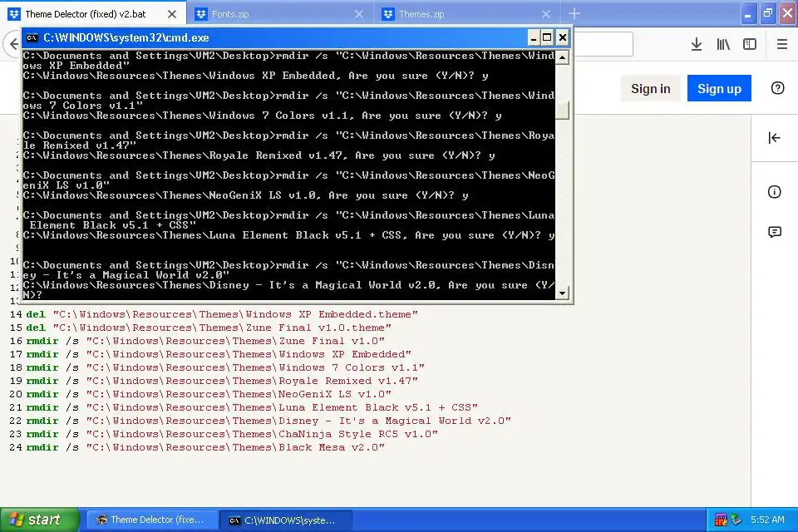
Task: Open a new browser tab with plus
Action: tap(574, 13)
